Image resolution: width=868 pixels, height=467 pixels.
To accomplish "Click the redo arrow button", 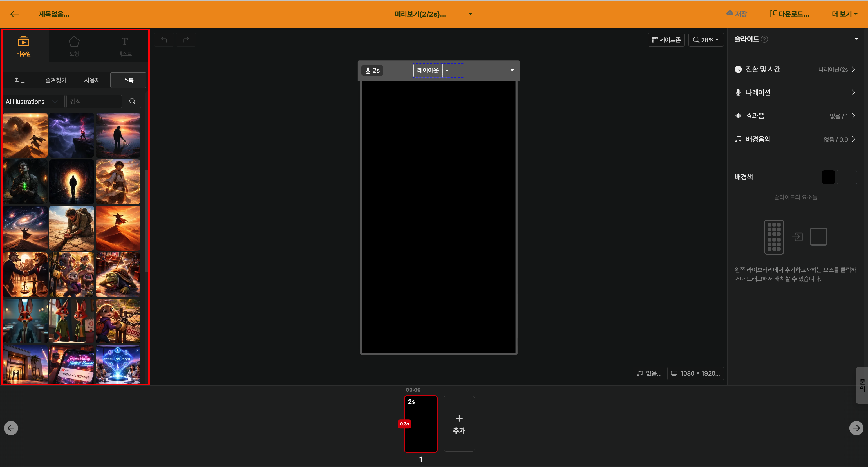I will tap(186, 40).
